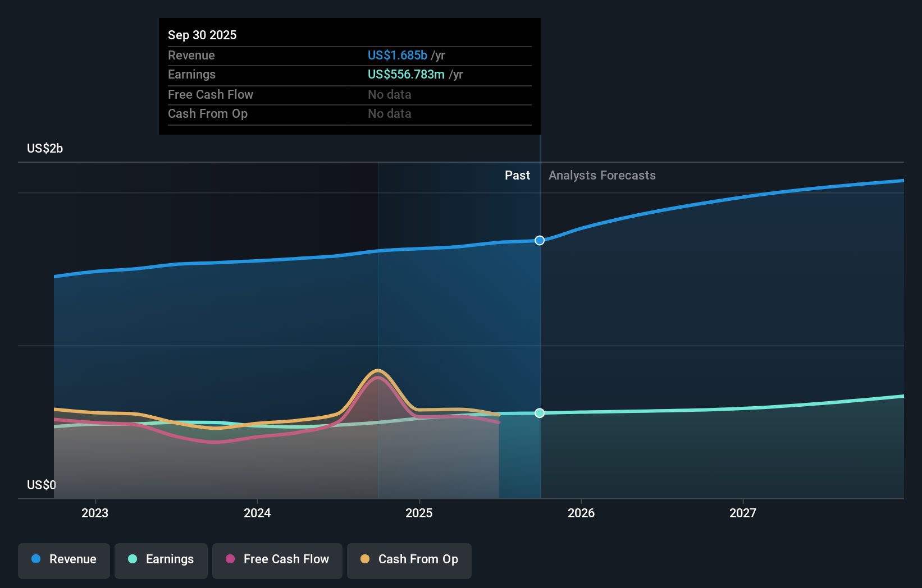
Task: Click the 2026 x-axis label
Action: (581, 513)
